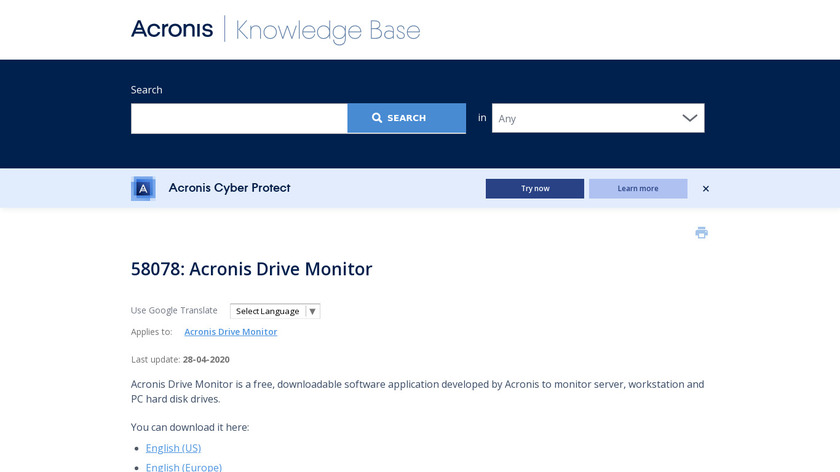Click the 'Acronis Cyber Protect' banner title
This screenshot has height=472, width=840.
(x=229, y=188)
